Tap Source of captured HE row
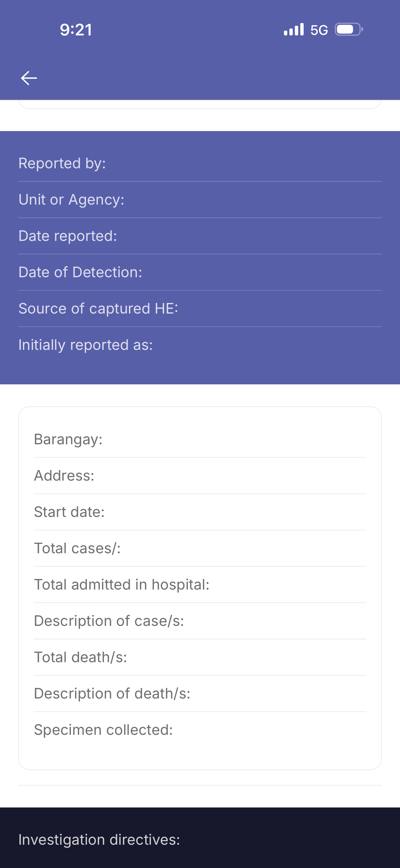 (200, 309)
